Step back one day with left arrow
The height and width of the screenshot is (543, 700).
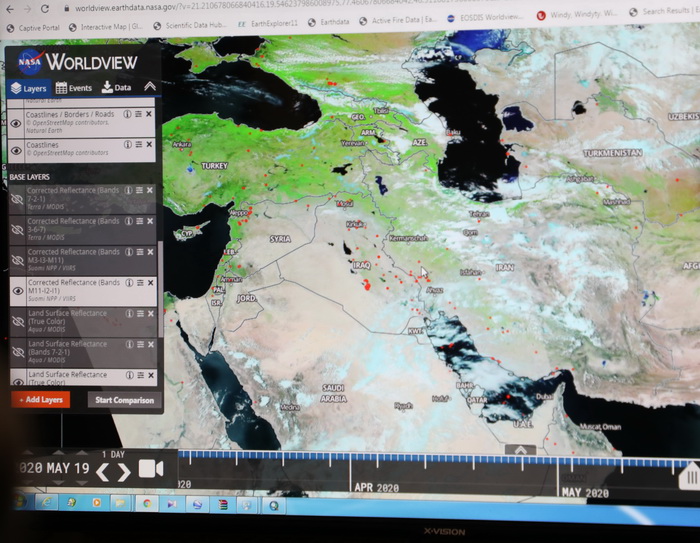(102, 471)
